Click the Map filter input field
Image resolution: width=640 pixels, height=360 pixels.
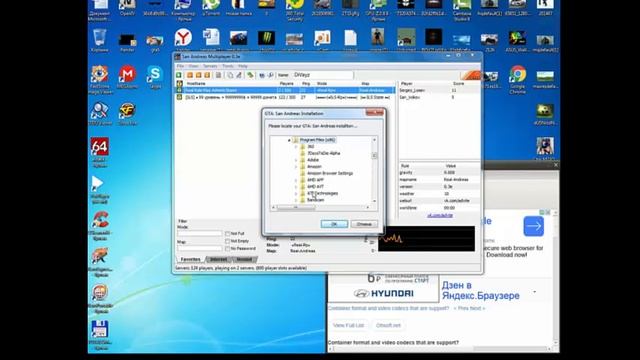click(x=200, y=248)
